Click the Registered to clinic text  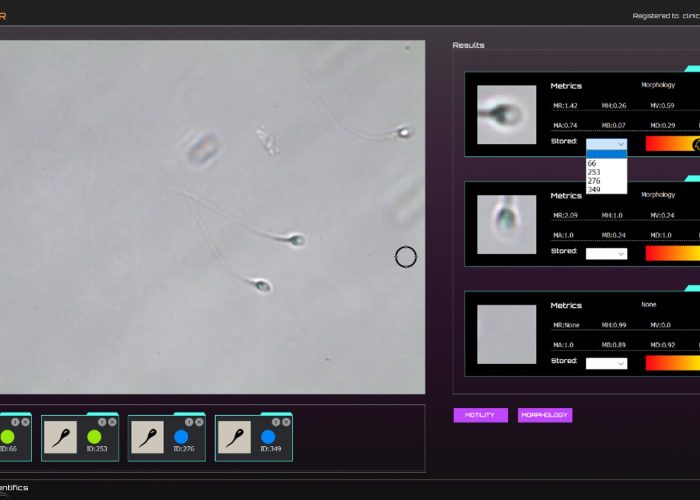tap(666, 16)
